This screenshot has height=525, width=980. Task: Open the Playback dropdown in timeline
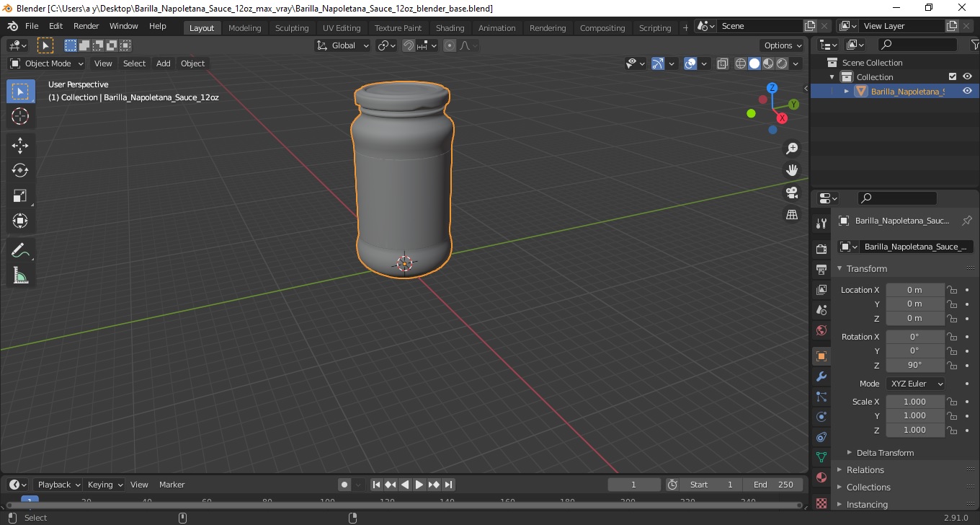click(59, 485)
